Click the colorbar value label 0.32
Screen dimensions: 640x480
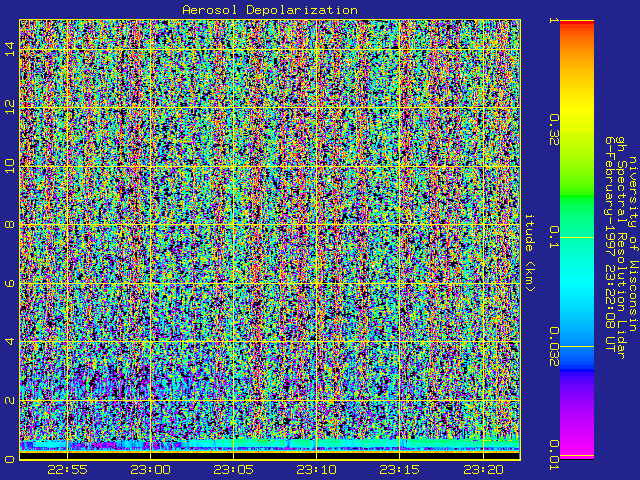click(554, 129)
